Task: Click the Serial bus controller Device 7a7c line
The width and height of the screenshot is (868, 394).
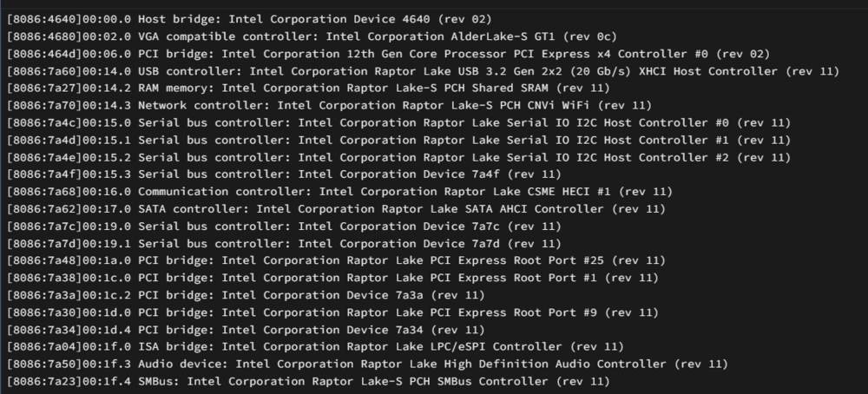Action: 284,227
